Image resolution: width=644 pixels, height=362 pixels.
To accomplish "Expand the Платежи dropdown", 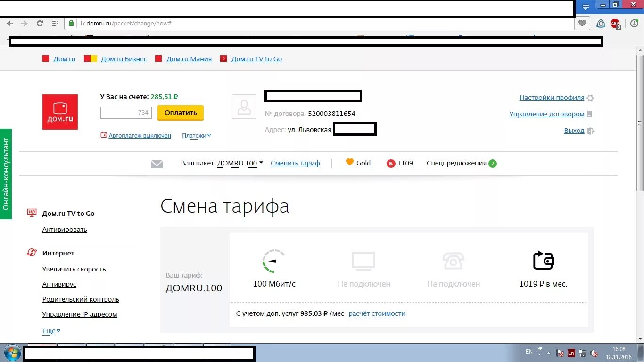I will (197, 135).
